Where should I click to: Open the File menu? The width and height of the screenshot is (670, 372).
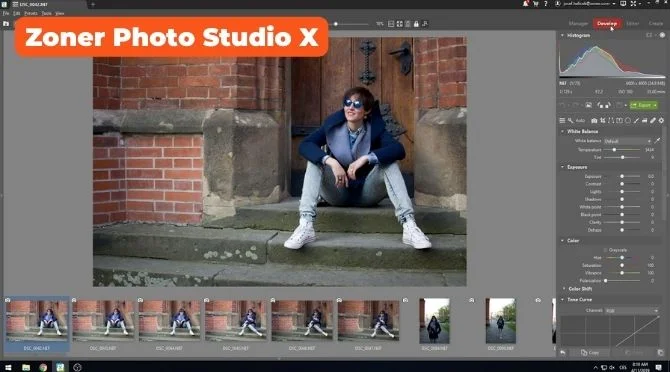6,13
